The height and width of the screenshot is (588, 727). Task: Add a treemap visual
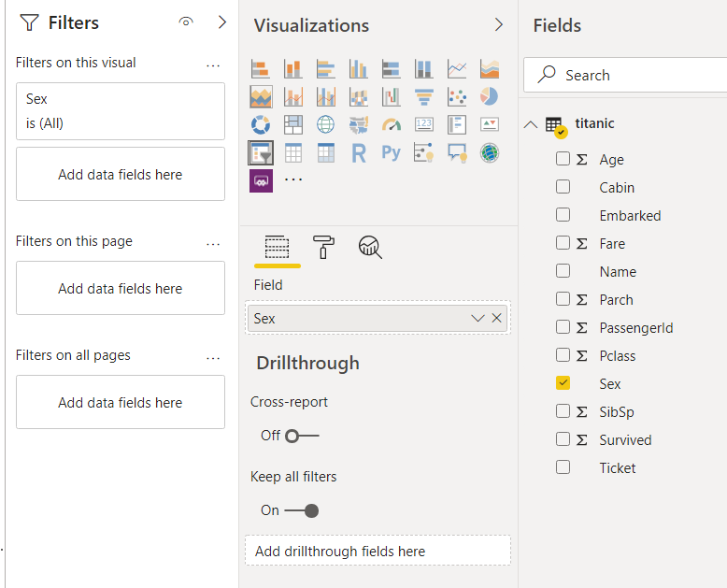[x=293, y=124]
